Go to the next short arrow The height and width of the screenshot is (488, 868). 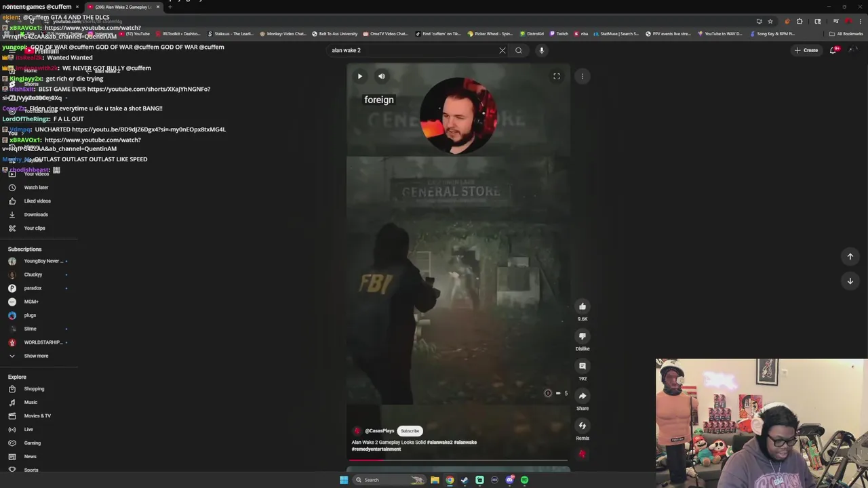[850, 281]
